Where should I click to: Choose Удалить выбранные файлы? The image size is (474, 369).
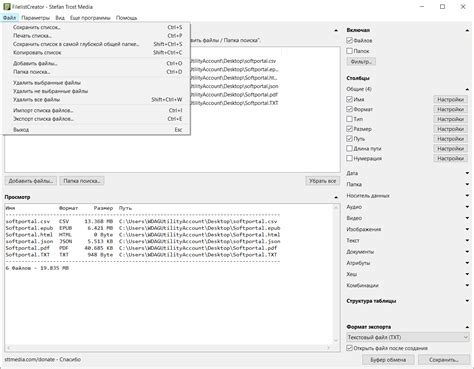coord(97,83)
